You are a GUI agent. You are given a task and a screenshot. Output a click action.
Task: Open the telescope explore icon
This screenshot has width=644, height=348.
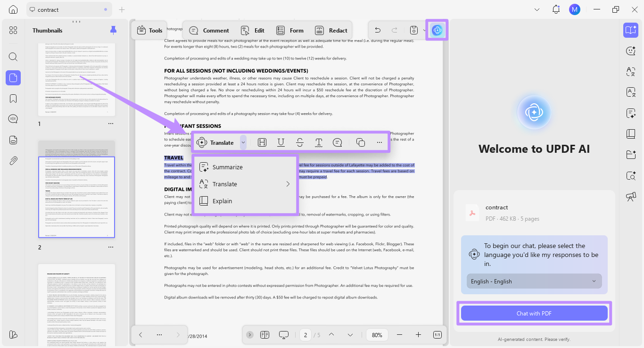(x=631, y=196)
